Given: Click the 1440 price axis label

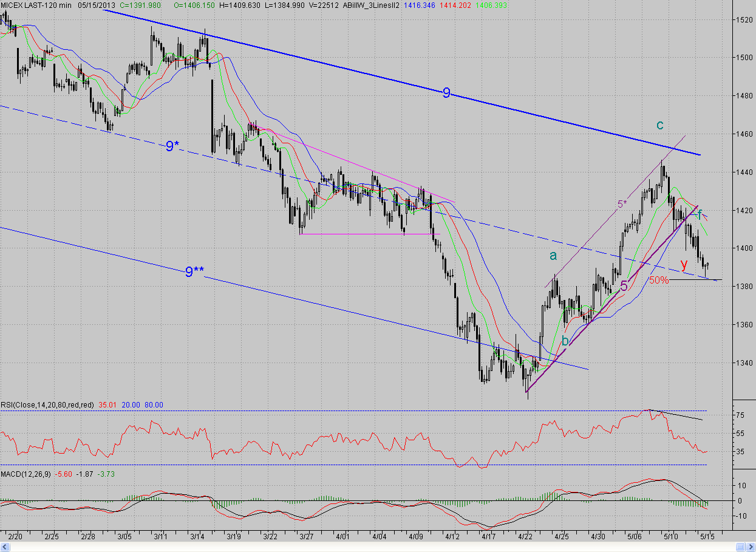Looking at the screenshot, I should pyautogui.click(x=744, y=172).
